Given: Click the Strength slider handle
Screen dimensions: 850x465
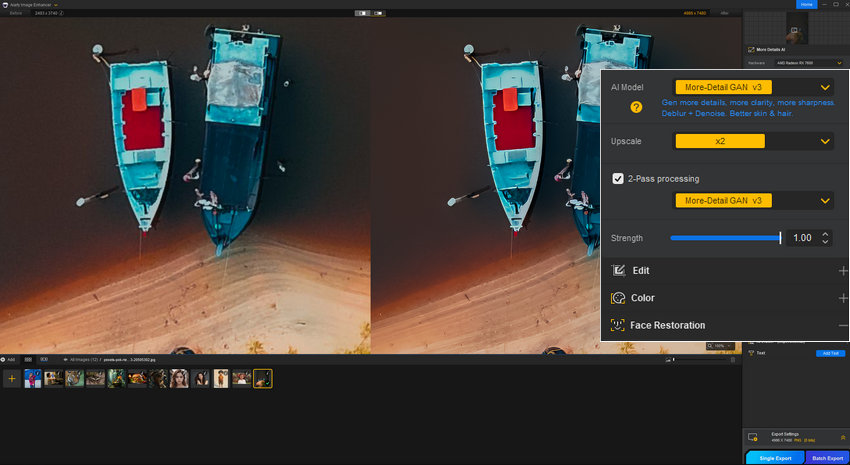Looking at the screenshot, I should [780, 238].
